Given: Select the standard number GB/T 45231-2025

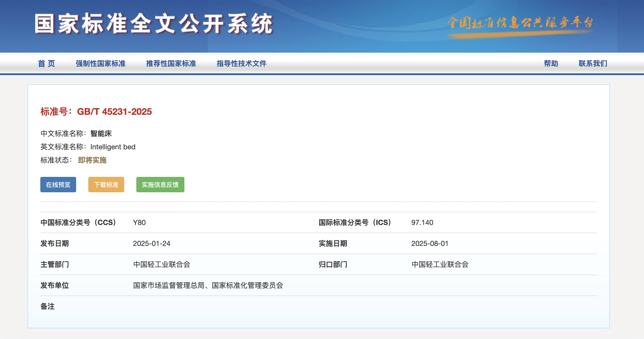Looking at the screenshot, I should [114, 112].
